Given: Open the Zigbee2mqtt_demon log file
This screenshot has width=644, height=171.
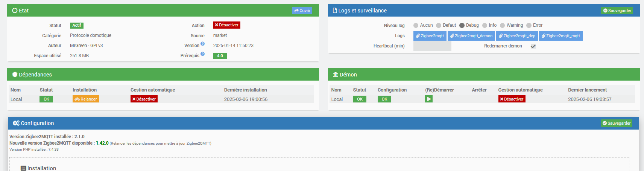Looking at the screenshot, I should [471, 36].
